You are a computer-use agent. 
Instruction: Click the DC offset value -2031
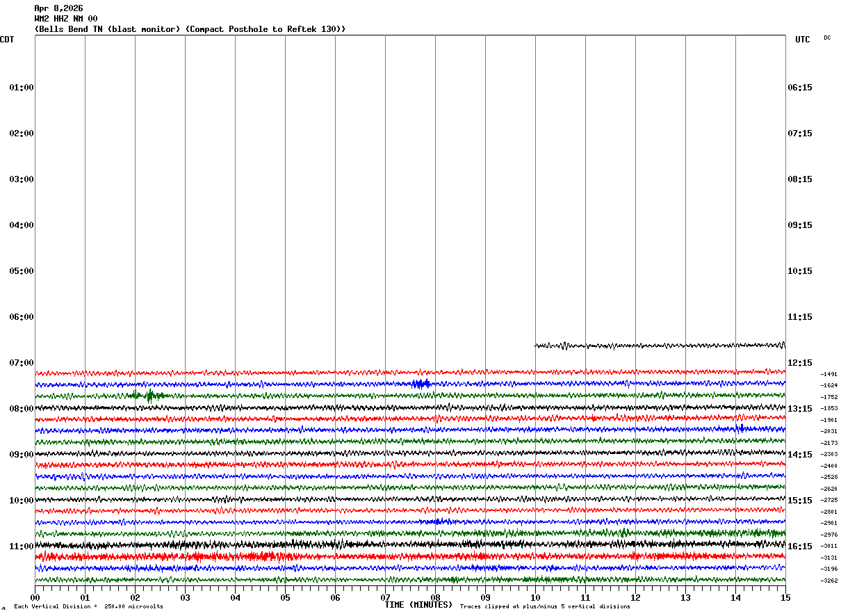(x=829, y=431)
